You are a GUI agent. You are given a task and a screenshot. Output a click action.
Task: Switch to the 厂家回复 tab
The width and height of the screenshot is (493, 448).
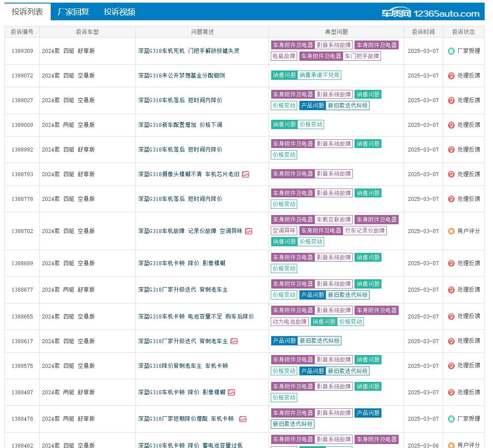click(x=73, y=12)
